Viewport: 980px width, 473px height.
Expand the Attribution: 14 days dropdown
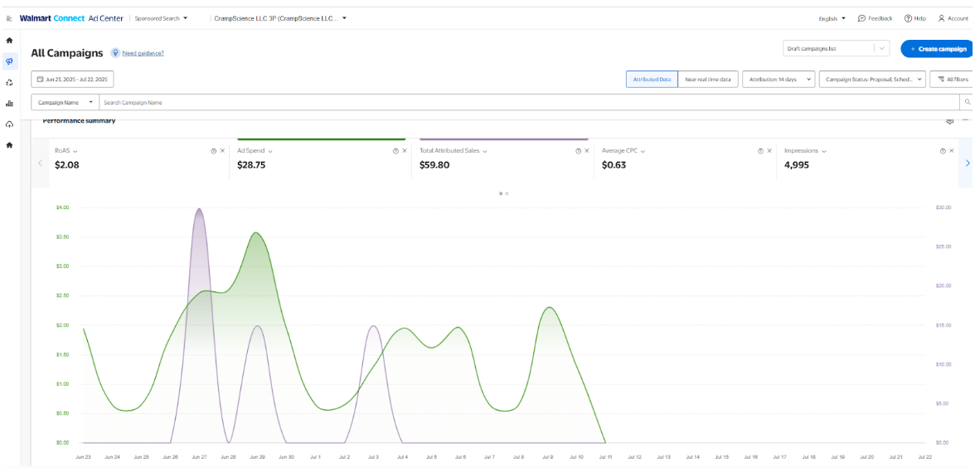coord(779,80)
